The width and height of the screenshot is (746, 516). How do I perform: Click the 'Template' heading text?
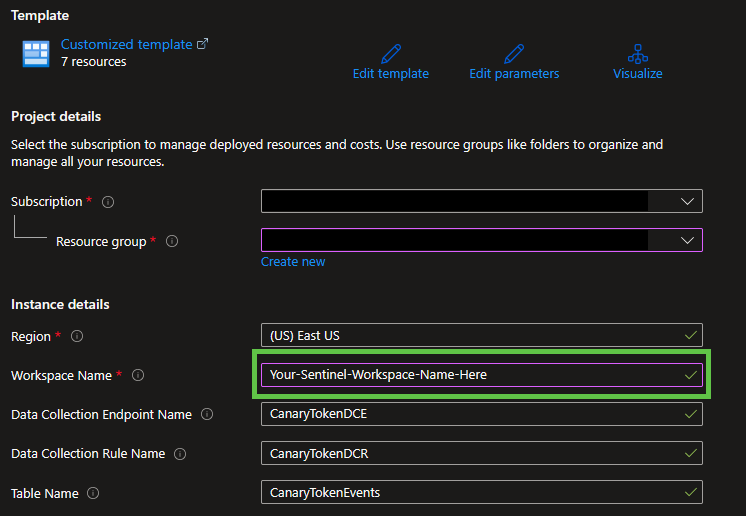tap(40, 16)
